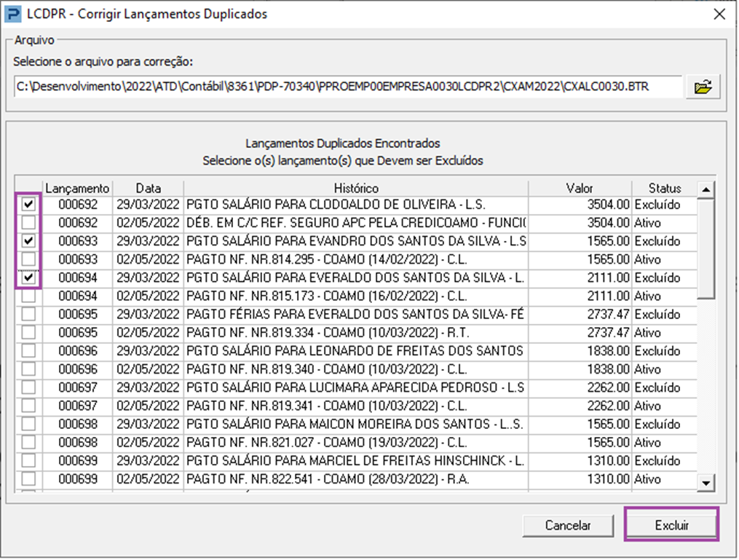Click 1310.00 value in Excluído row

(608, 460)
